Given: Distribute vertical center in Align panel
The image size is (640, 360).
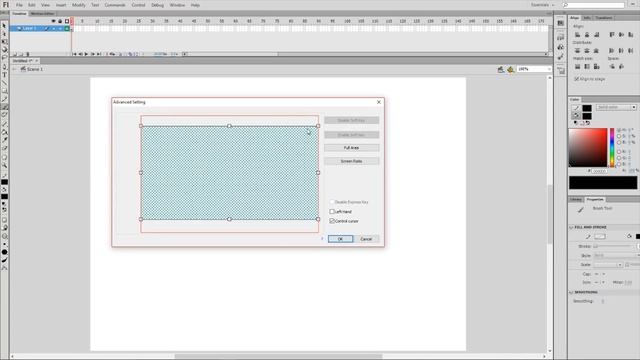Looking at the screenshot, I should [587, 51].
